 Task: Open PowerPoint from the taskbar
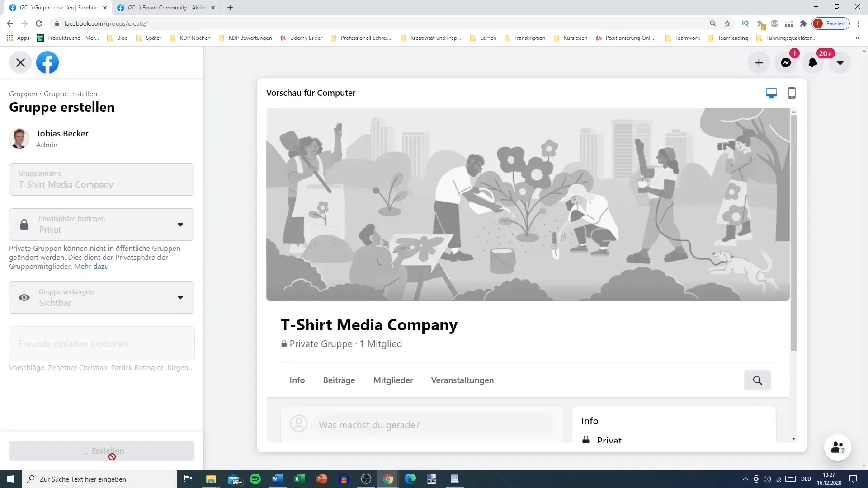322,479
